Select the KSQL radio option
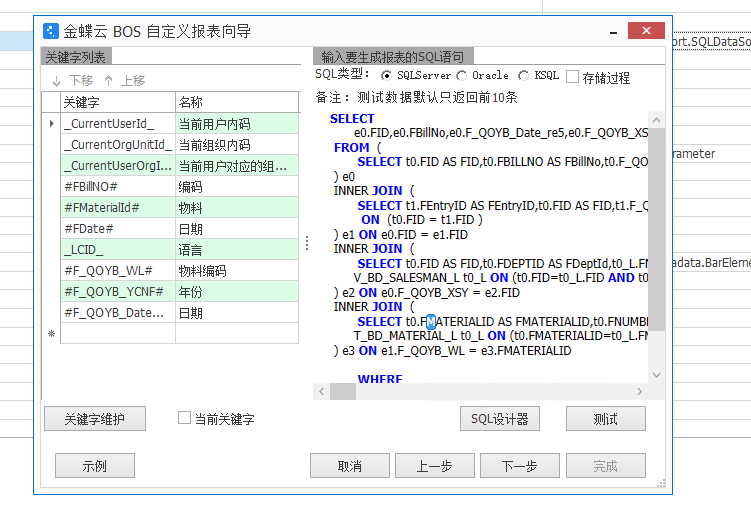The width and height of the screenshot is (751, 510). pos(524,76)
